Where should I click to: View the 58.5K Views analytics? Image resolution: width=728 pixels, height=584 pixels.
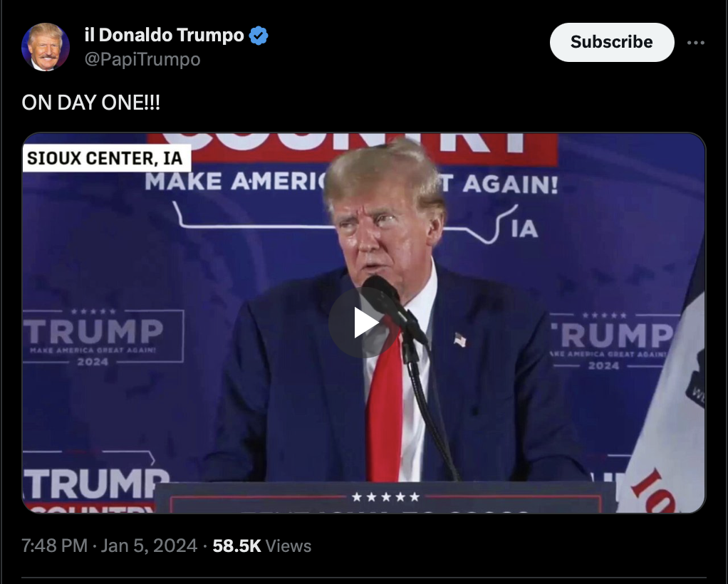pyautogui.click(x=262, y=546)
